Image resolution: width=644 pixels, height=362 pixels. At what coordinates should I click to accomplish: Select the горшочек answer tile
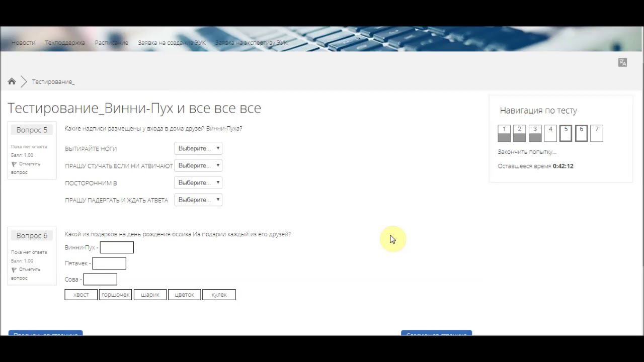115,295
